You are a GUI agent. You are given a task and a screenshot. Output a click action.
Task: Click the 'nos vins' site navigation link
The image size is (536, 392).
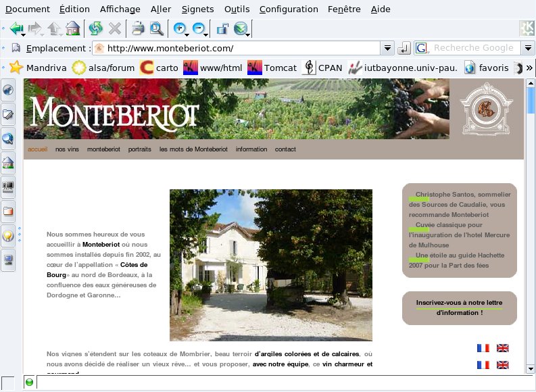(x=67, y=149)
